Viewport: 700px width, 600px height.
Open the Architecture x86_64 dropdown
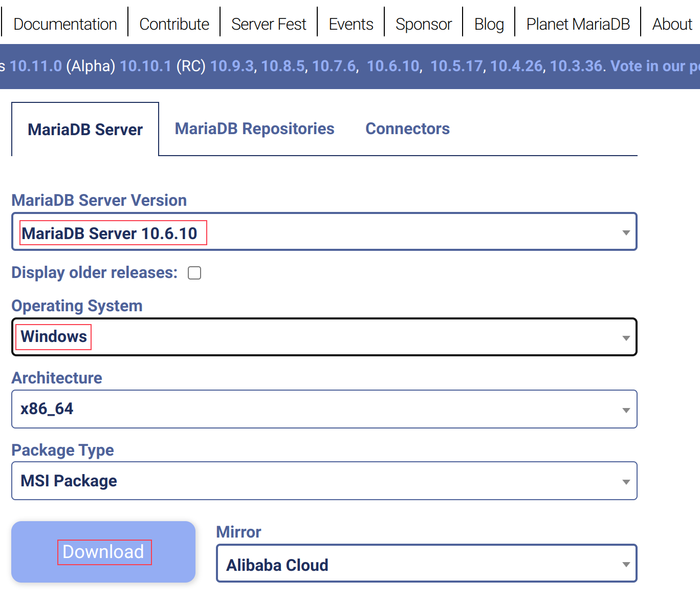coord(324,409)
